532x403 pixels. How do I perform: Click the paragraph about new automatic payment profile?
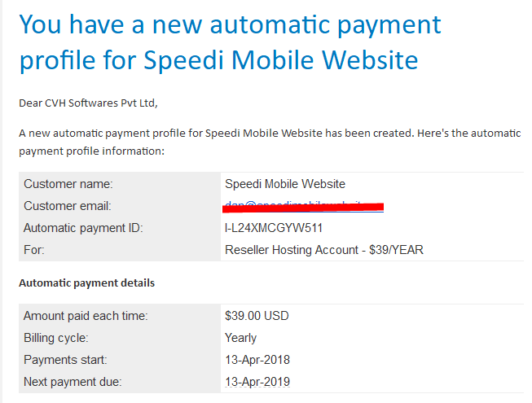270,142
